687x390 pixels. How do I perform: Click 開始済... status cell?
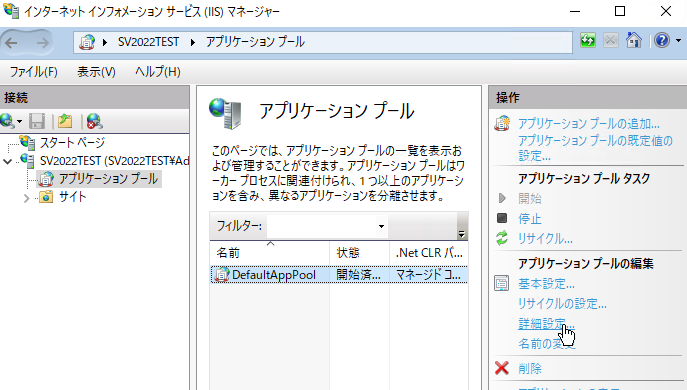(x=358, y=275)
